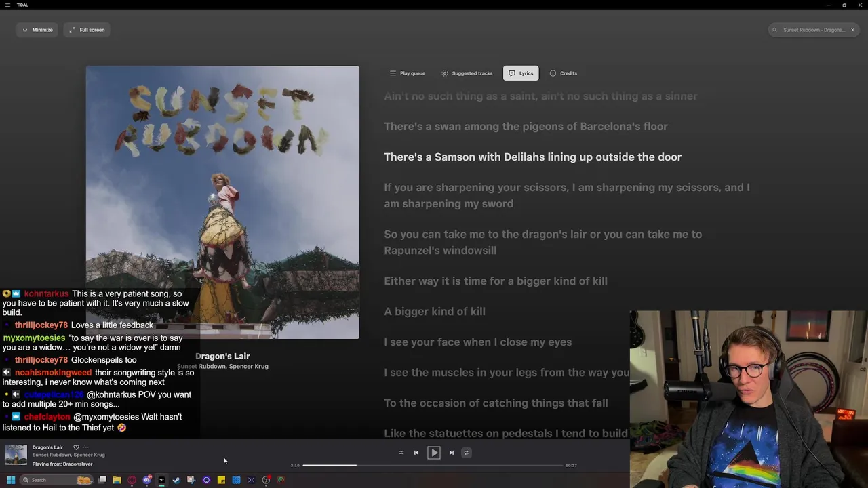Viewport: 868px width, 488px height.
Task: Click the TIDAL taskbar icon
Action: [x=161, y=480]
